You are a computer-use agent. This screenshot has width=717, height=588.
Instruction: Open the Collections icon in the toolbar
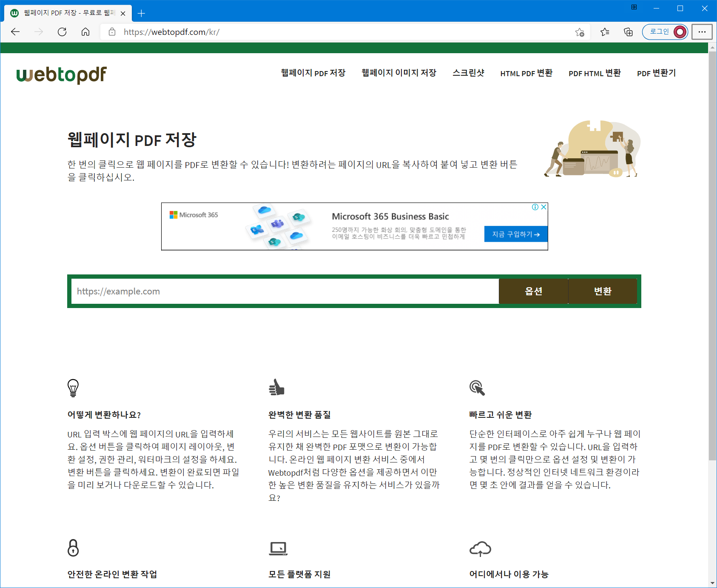click(x=628, y=32)
